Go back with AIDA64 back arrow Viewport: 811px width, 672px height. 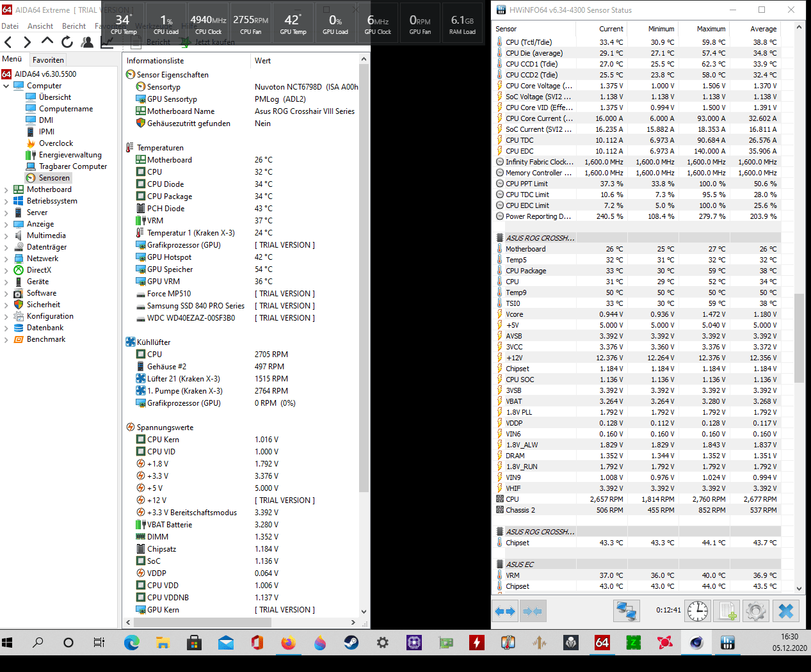point(8,42)
